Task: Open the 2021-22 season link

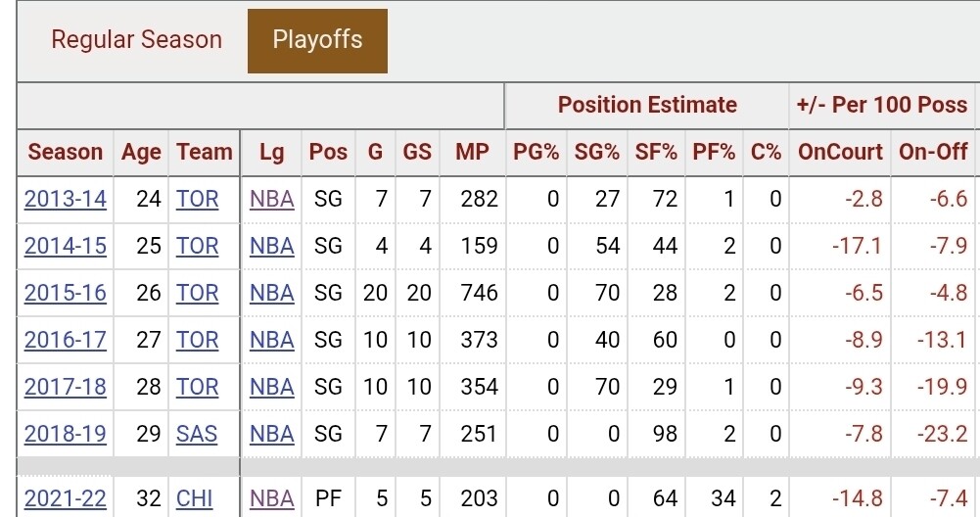Action: coord(66,498)
